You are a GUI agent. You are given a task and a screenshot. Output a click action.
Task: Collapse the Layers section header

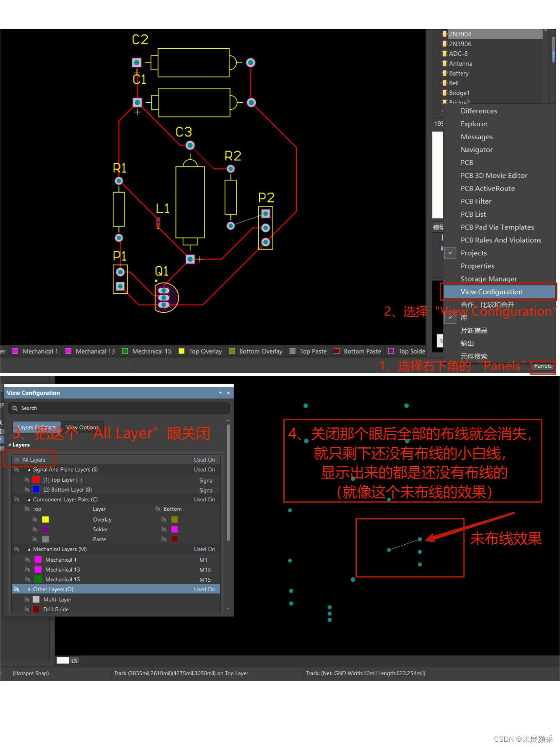tap(10, 445)
